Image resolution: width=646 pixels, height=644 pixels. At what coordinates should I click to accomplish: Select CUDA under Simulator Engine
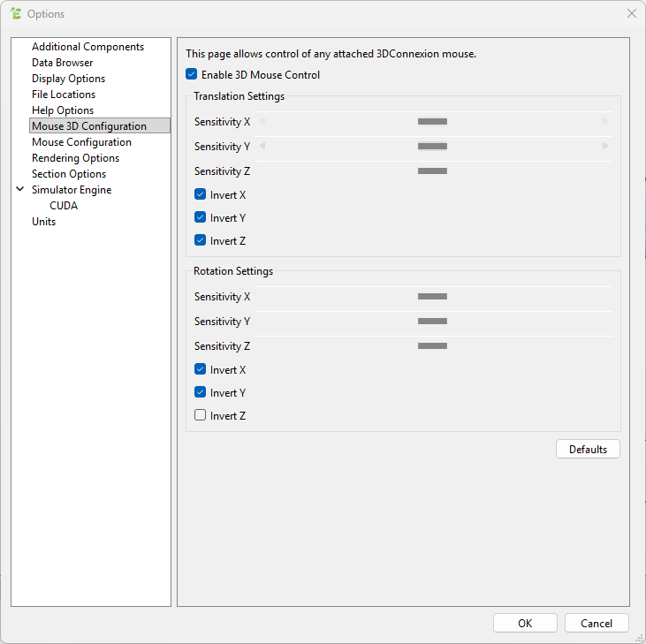point(64,206)
